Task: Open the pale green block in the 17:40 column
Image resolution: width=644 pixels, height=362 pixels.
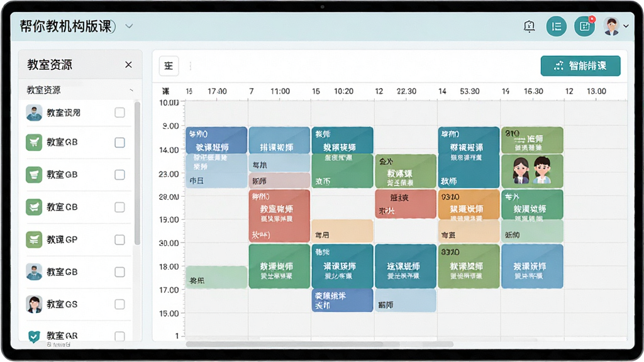Action: [216, 277]
